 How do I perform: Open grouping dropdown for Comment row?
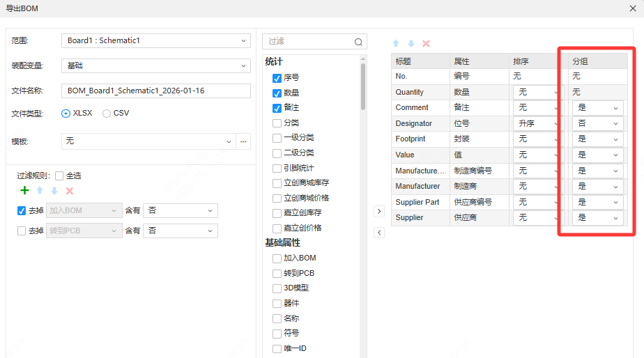[597, 108]
